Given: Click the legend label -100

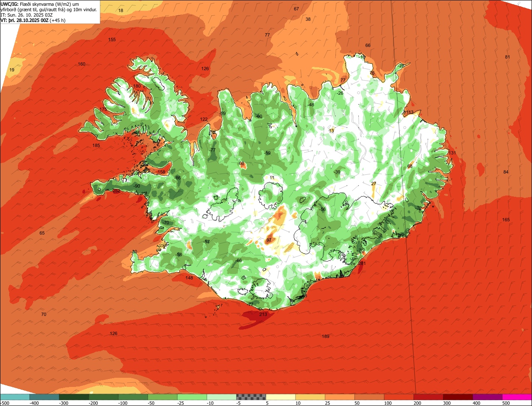Looking at the screenshot, I should point(123,403).
